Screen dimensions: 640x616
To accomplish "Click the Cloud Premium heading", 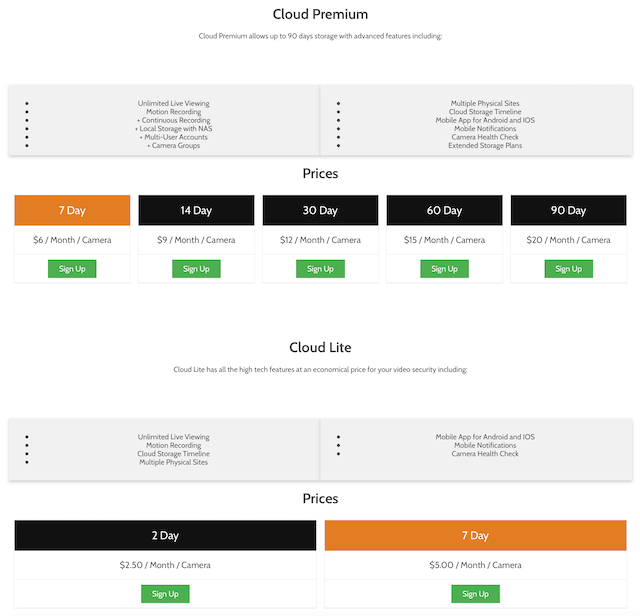I will coord(320,15).
